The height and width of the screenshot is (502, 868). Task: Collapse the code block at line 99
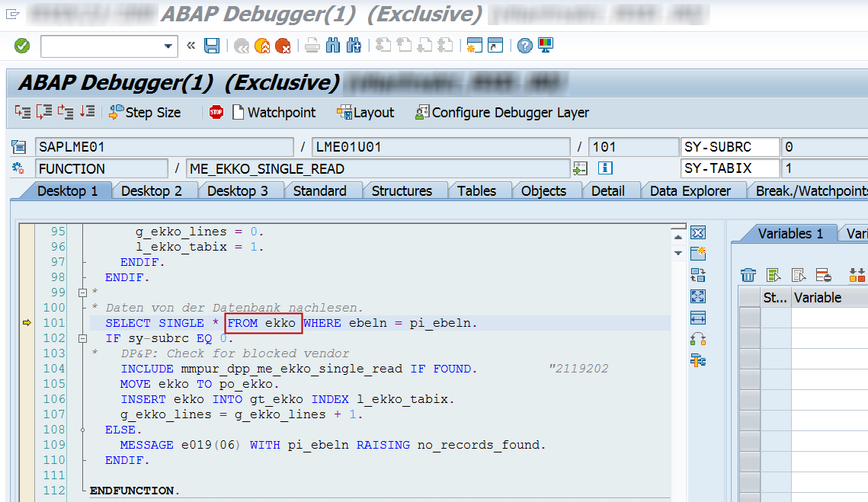click(82, 292)
